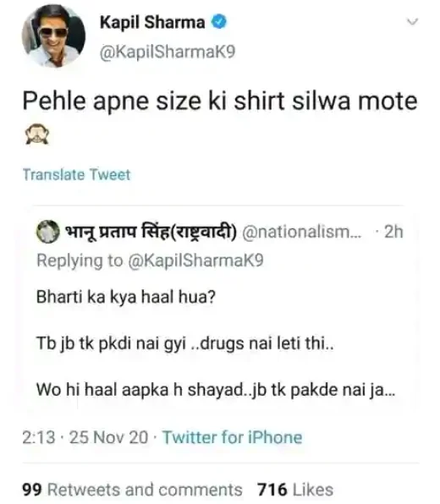
Task: Click Translate Tweet
Action: coord(76,174)
